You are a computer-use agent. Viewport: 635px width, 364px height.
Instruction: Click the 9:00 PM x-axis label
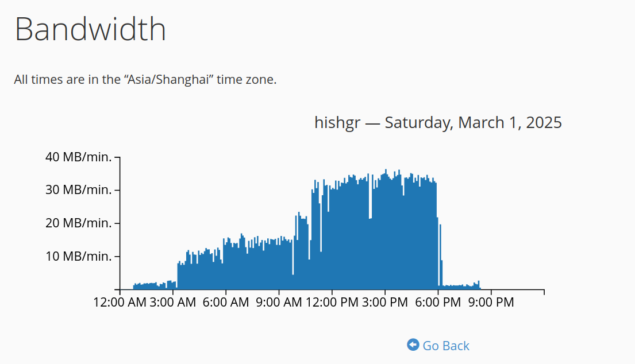491,302
